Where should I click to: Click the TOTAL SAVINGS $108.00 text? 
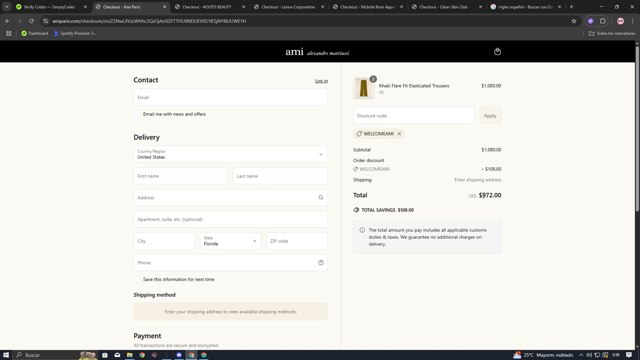[x=387, y=210]
